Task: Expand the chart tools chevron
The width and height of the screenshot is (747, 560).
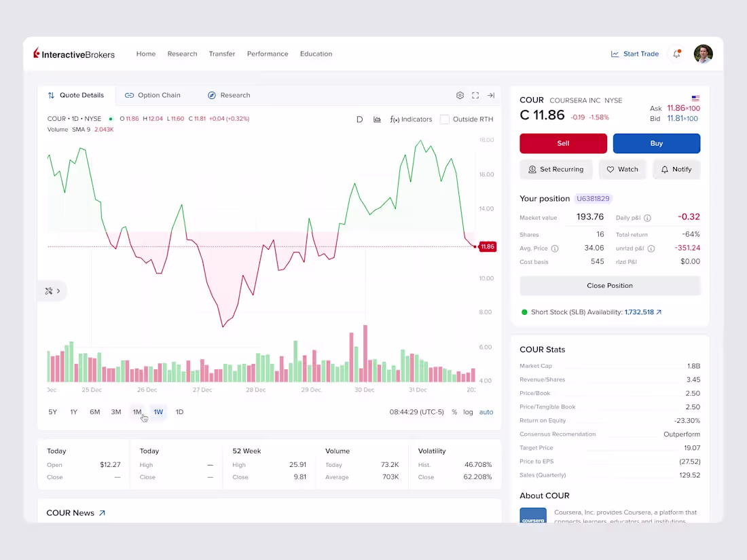Action: coord(58,291)
